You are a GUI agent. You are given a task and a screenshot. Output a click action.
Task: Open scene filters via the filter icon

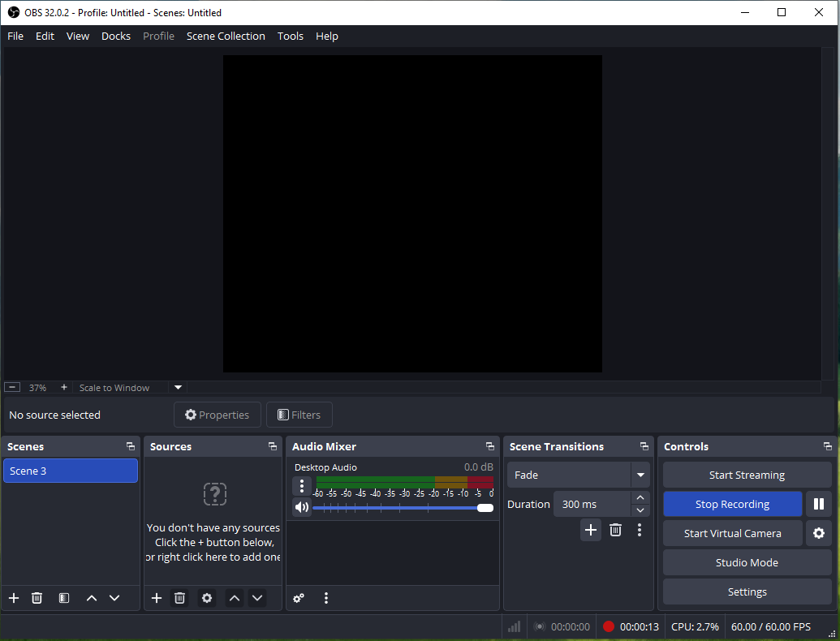[63, 598]
